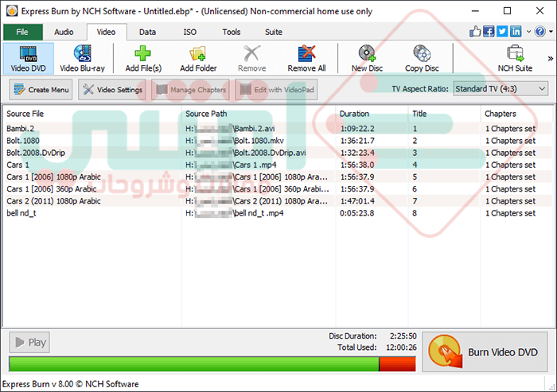Open the Copy Disc tool
Screen dimensions: 557x392
pyautogui.click(x=422, y=59)
